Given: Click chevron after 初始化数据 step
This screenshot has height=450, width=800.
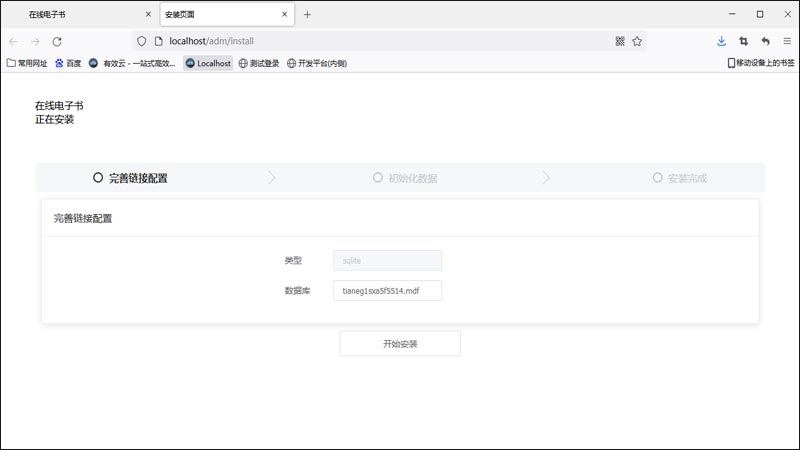Looking at the screenshot, I should tap(546, 178).
